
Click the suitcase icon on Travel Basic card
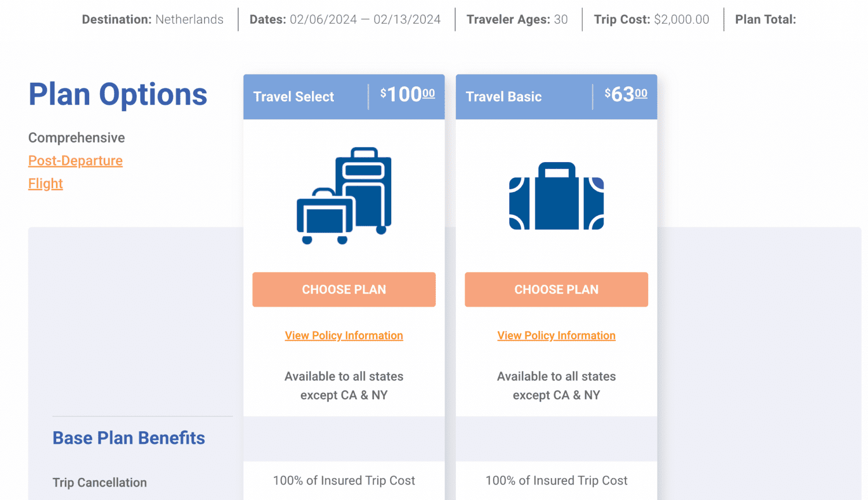click(x=556, y=195)
